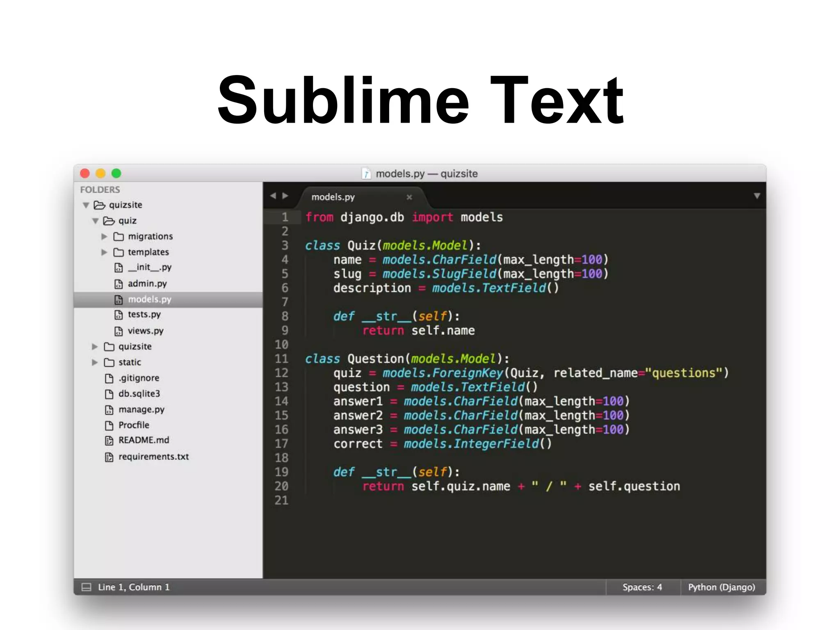Click the requirements.txt file icon

click(109, 457)
